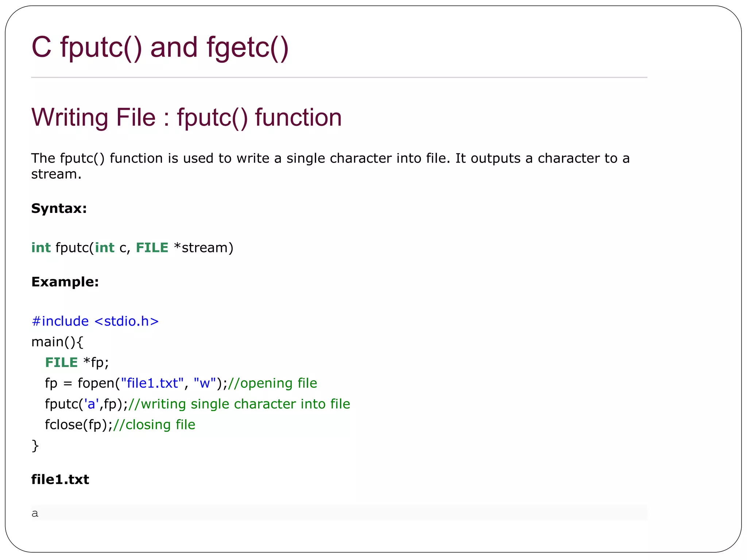Viewport: 747px width, 560px height.
Task: Click the description paragraph about fputc()
Action: (330, 166)
